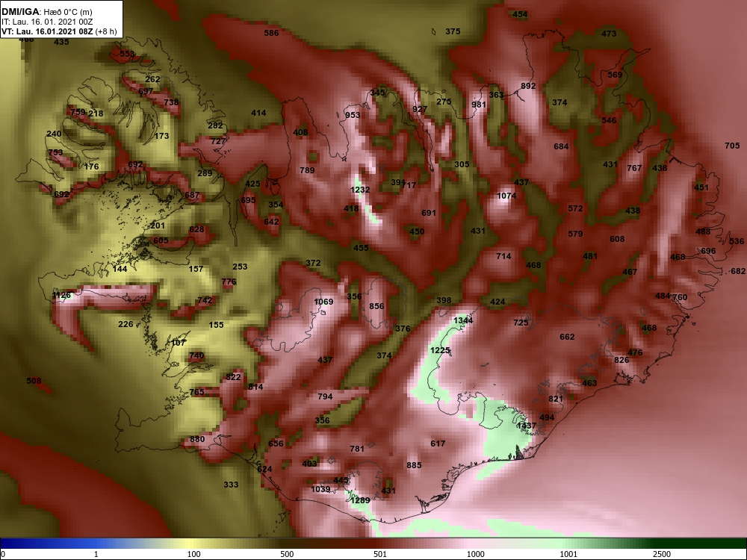
Task: Click the value 826 on the map
Action: 622,360
